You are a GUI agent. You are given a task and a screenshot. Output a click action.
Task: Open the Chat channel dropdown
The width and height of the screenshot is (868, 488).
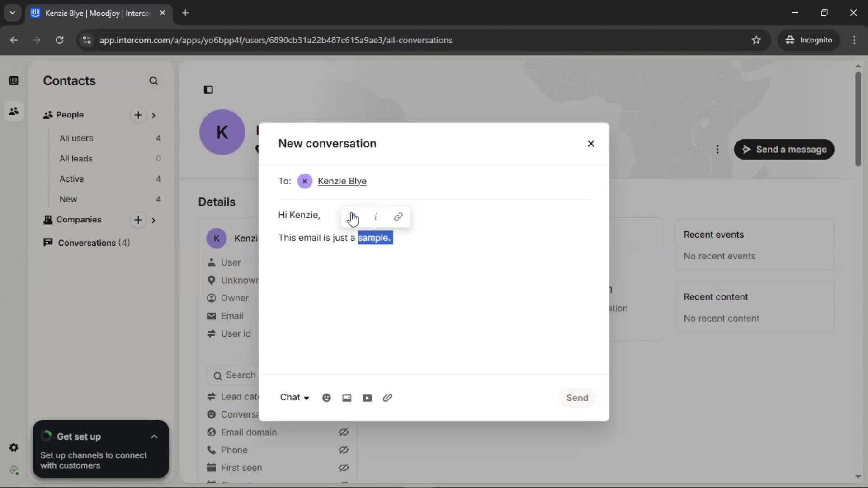(x=295, y=398)
